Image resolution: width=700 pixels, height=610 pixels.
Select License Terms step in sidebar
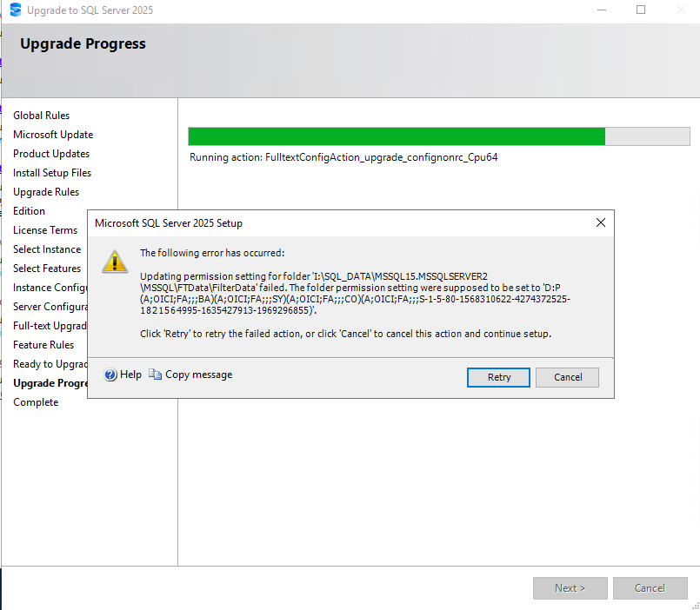[x=45, y=230]
